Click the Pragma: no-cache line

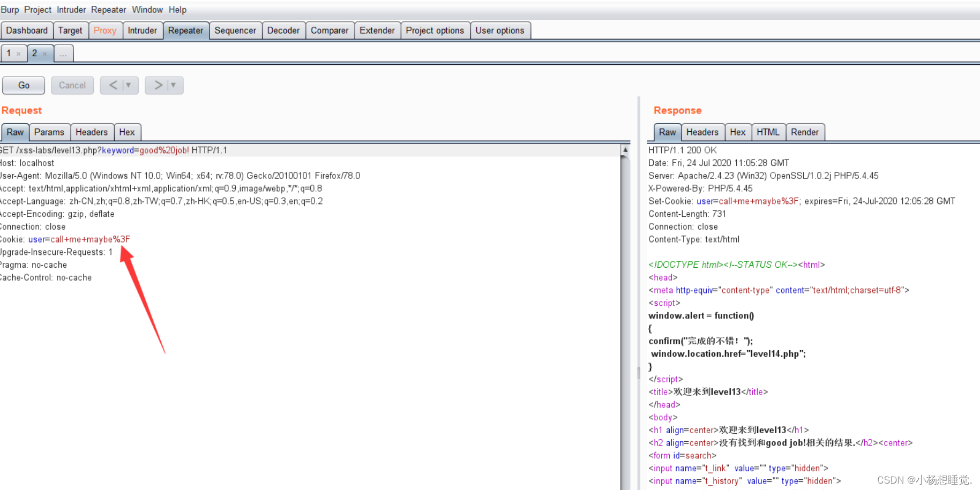pos(34,265)
